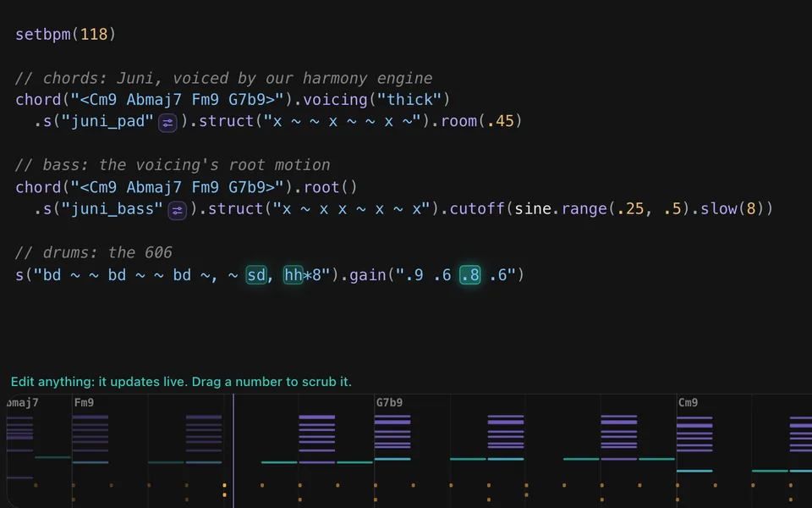Viewport: 812px width, 508px height.
Task: Click the Cm9 label in the timeline
Action: pyautogui.click(x=689, y=403)
